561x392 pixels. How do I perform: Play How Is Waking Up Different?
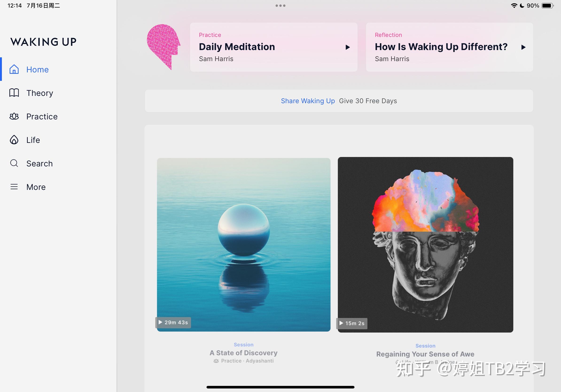[523, 47]
